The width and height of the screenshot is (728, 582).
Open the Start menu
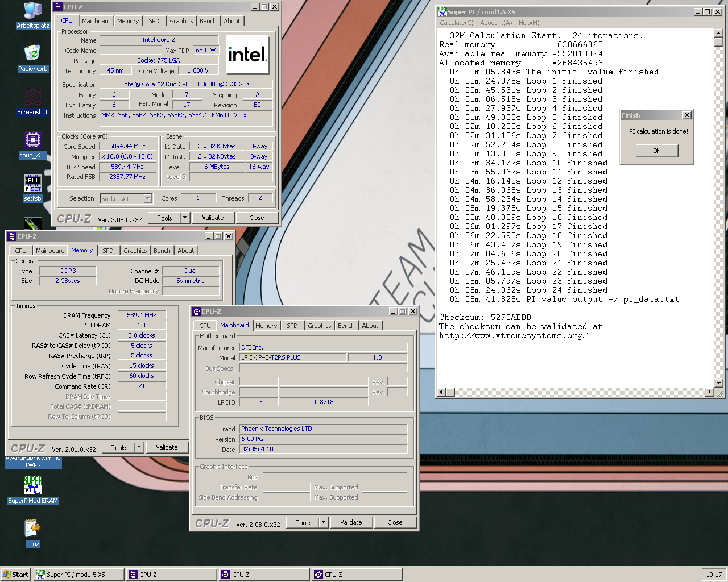pos(15,575)
